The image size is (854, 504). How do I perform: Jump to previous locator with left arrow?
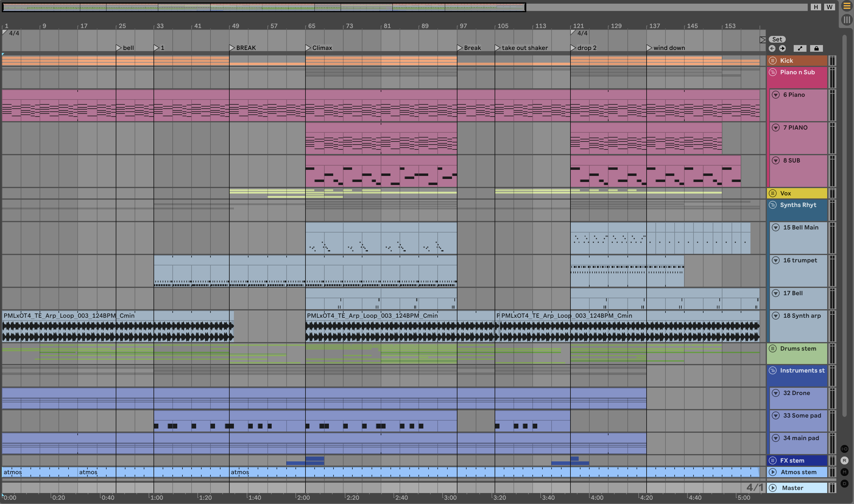pyautogui.click(x=772, y=49)
